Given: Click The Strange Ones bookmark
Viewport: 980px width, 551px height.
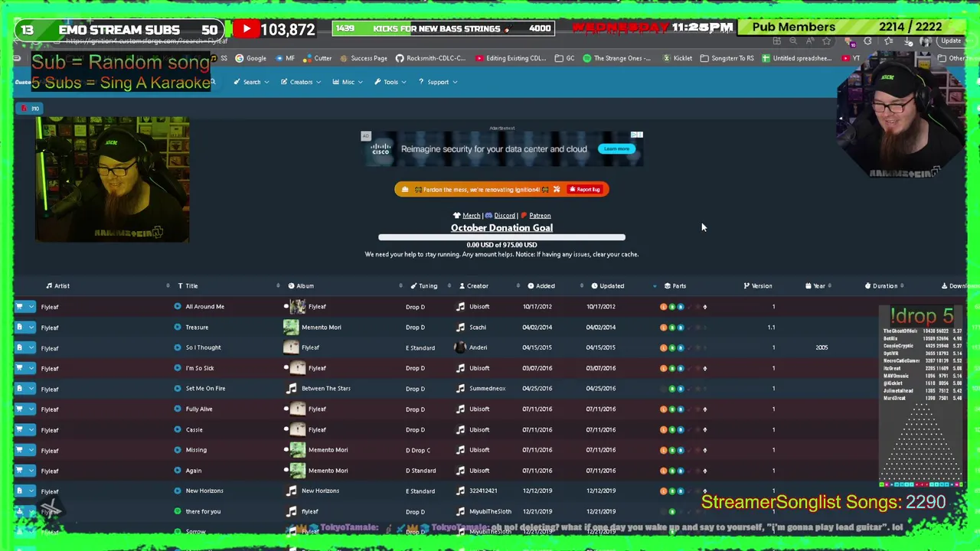Looking at the screenshot, I should point(616,58).
